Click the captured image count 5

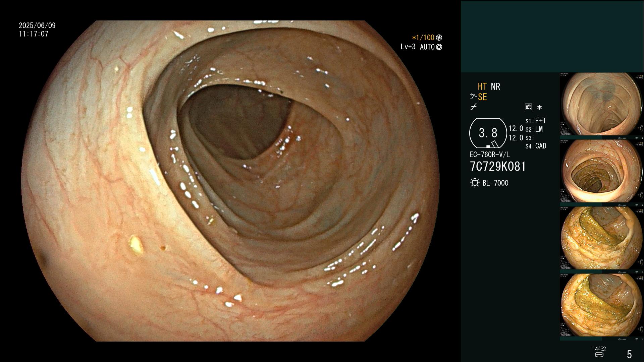629,354
